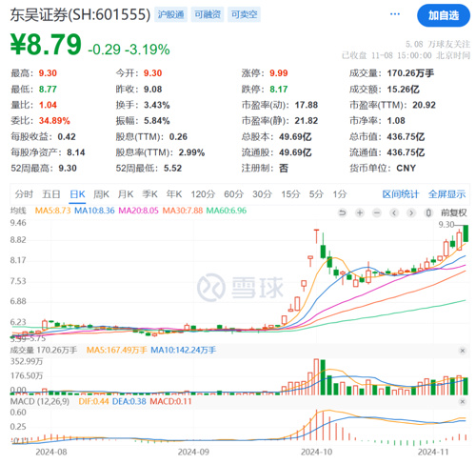Screen dimensions: 476x464
Task: Switch to the 年K chart tab
Action: click(174, 194)
